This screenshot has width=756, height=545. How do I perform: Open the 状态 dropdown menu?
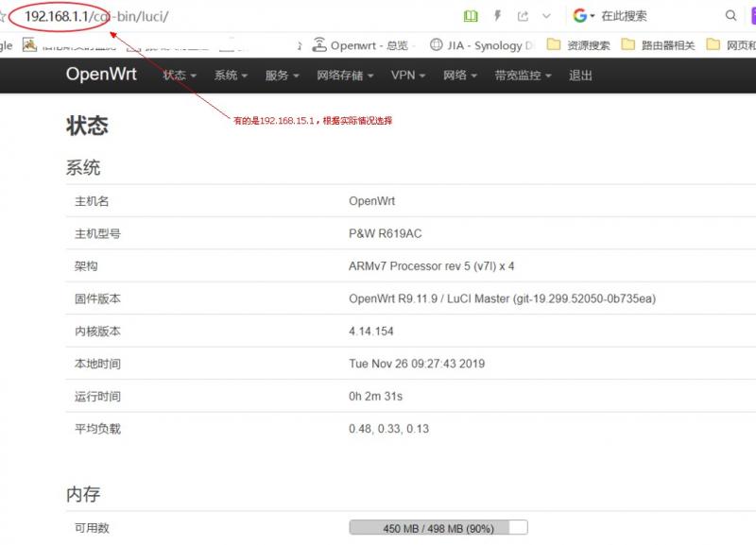180,76
